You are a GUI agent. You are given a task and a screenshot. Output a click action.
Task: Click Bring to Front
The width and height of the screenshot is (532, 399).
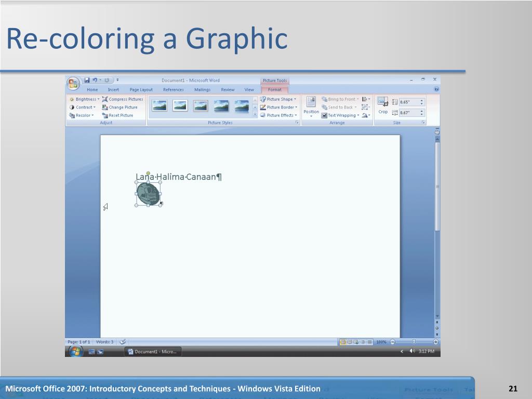[x=340, y=99]
